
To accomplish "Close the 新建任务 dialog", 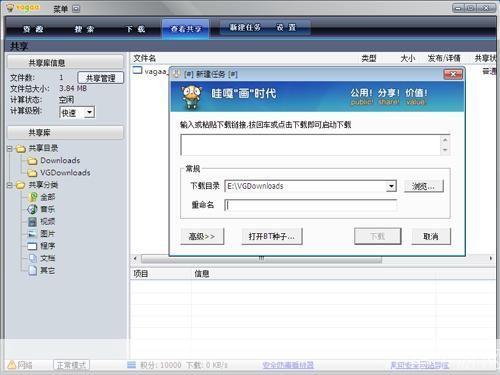I will [x=453, y=74].
